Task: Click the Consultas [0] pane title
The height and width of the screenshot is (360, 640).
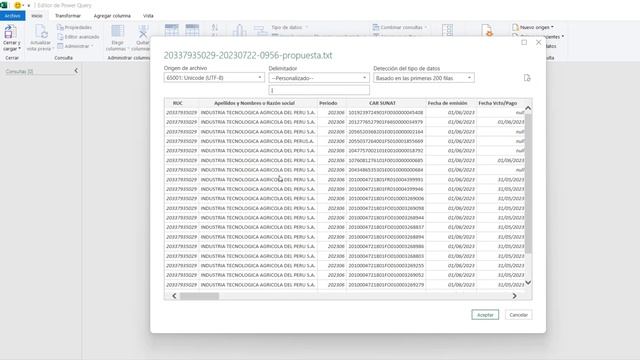Action: coord(19,71)
